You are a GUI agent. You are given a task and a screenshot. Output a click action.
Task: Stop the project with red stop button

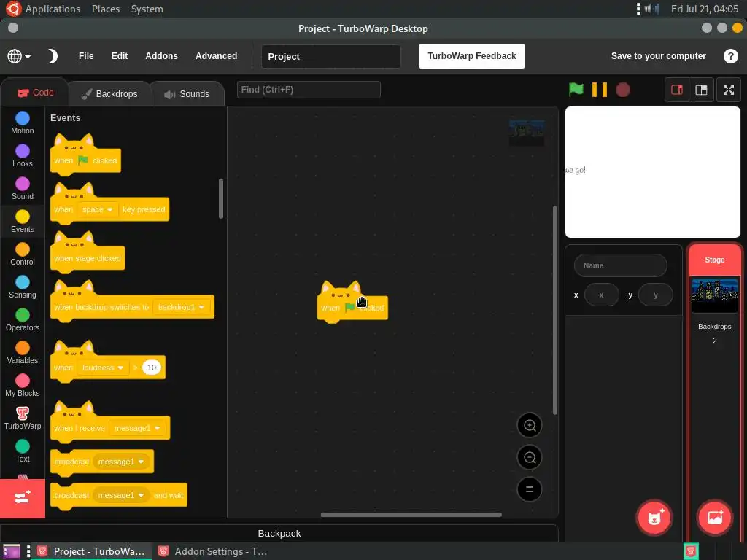click(623, 90)
